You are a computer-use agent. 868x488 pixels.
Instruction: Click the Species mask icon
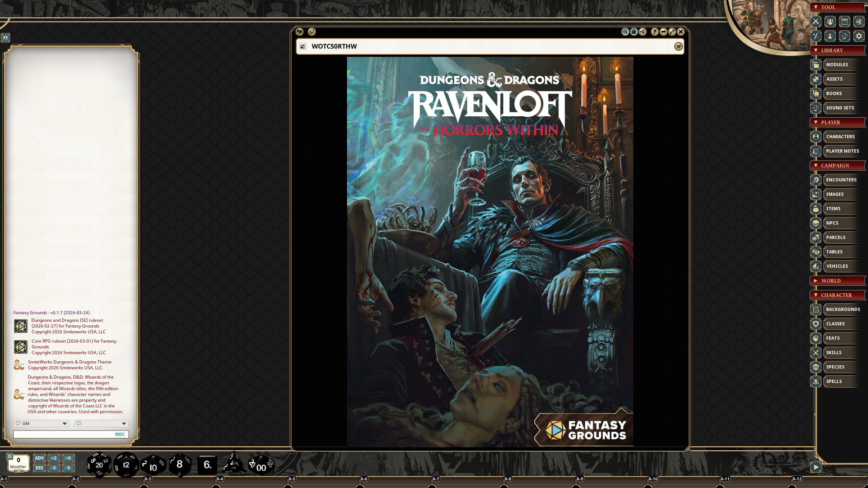pyautogui.click(x=816, y=367)
